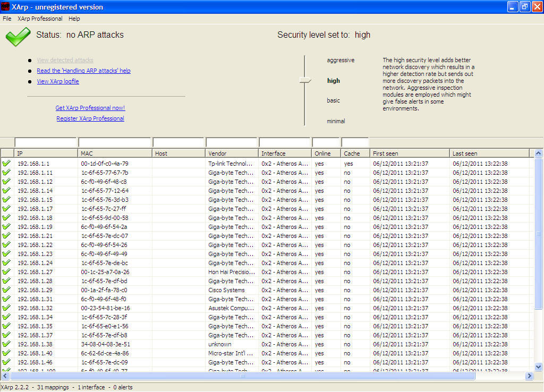
Task: Click the check icon of the Cisco Systems row
Action: (6, 289)
